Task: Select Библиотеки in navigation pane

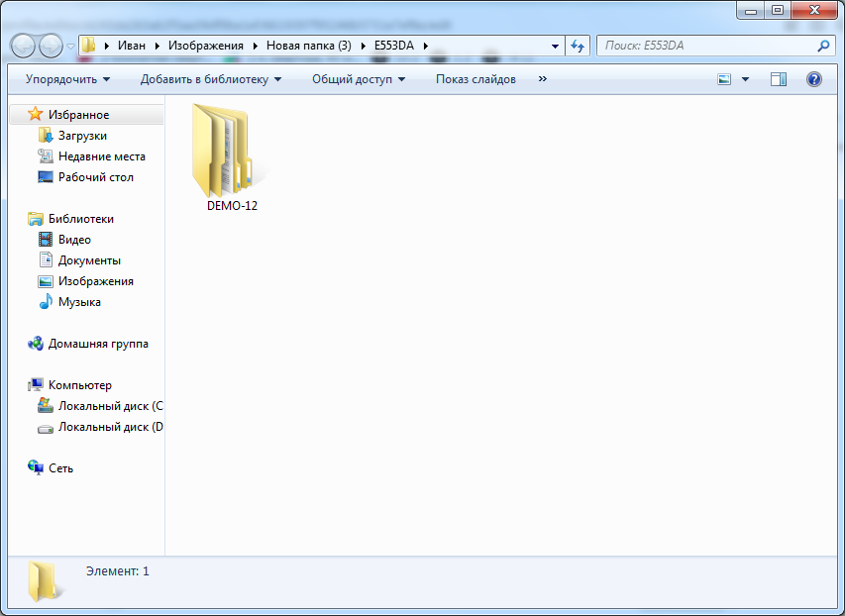Action: 81,219
